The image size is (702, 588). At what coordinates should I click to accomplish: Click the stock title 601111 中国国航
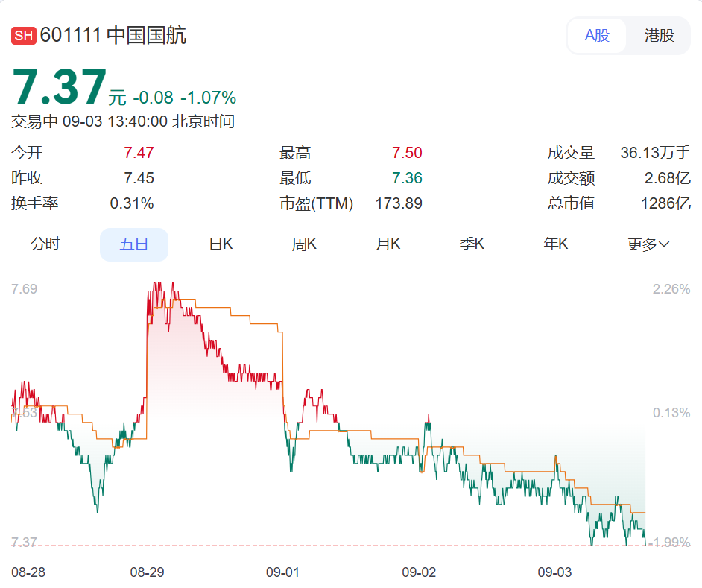click(x=113, y=36)
